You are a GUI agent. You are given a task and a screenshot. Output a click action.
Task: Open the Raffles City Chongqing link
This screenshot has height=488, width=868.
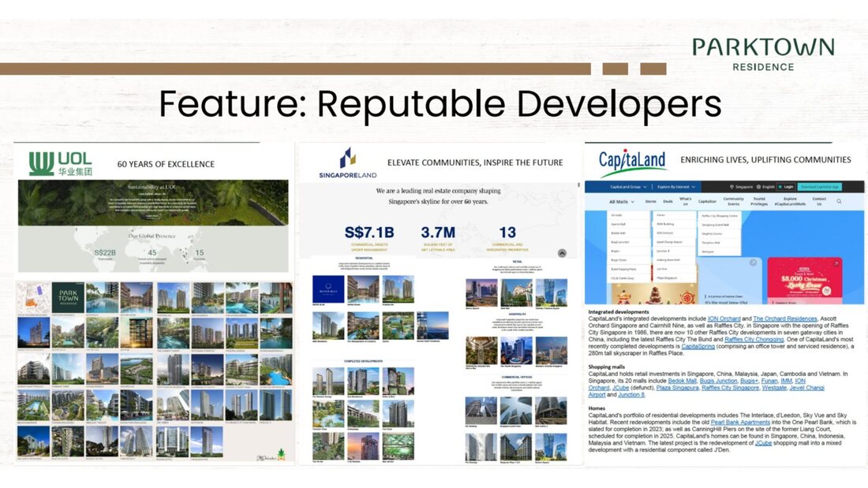[754, 339]
